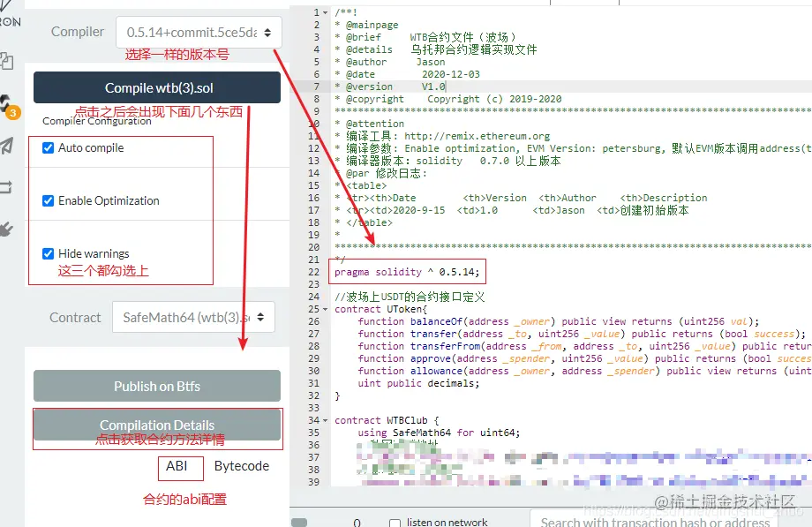
Task: Open the Contract SafeMath64 dropdown
Action: 193,317
